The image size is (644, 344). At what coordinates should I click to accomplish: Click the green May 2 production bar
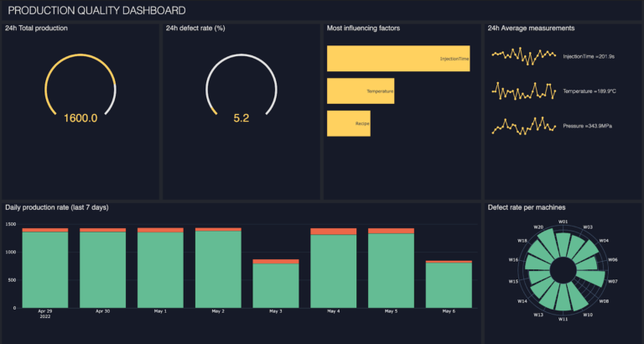[218, 269]
